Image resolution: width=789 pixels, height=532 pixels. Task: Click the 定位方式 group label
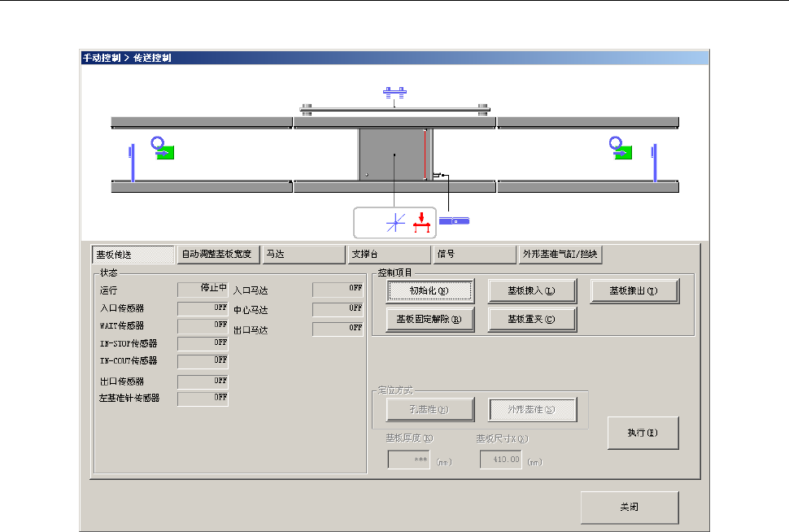395,390
